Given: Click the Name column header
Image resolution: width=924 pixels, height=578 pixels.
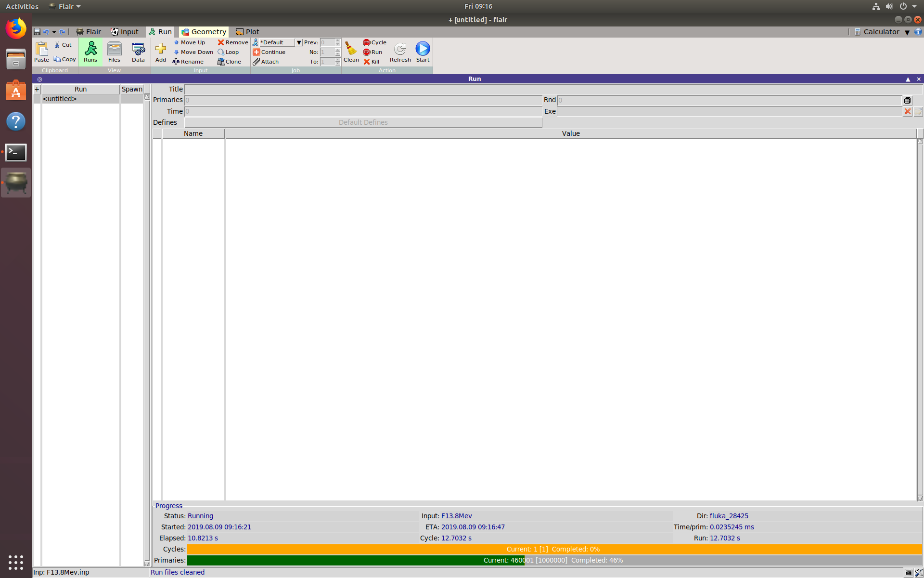Looking at the screenshot, I should click(x=193, y=133).
